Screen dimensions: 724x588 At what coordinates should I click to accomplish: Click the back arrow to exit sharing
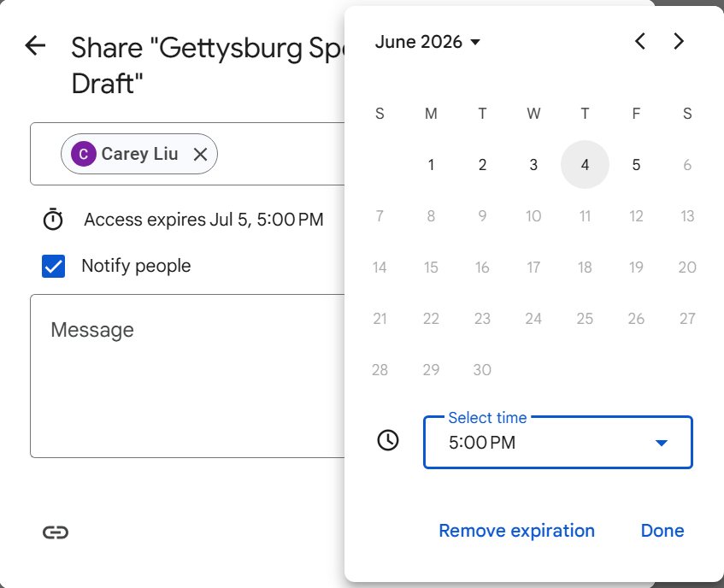point(34,46)
